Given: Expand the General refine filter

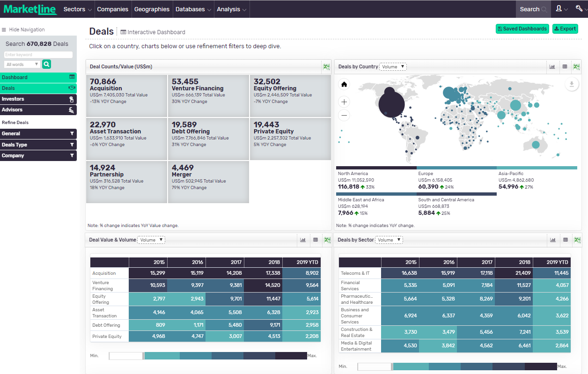Looking at the screenshot, I should 38,133.
